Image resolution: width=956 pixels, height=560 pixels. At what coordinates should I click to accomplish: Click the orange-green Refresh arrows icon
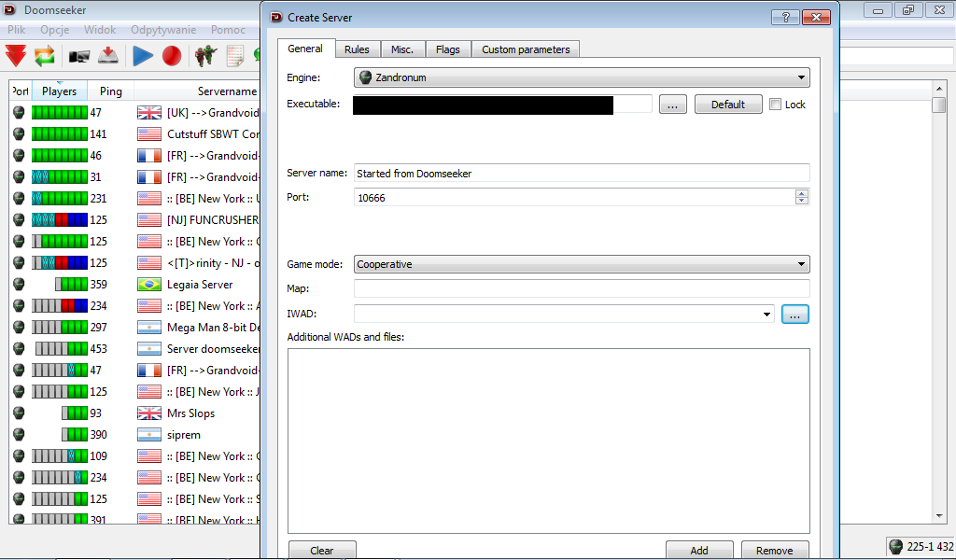(x=45, y=56)
